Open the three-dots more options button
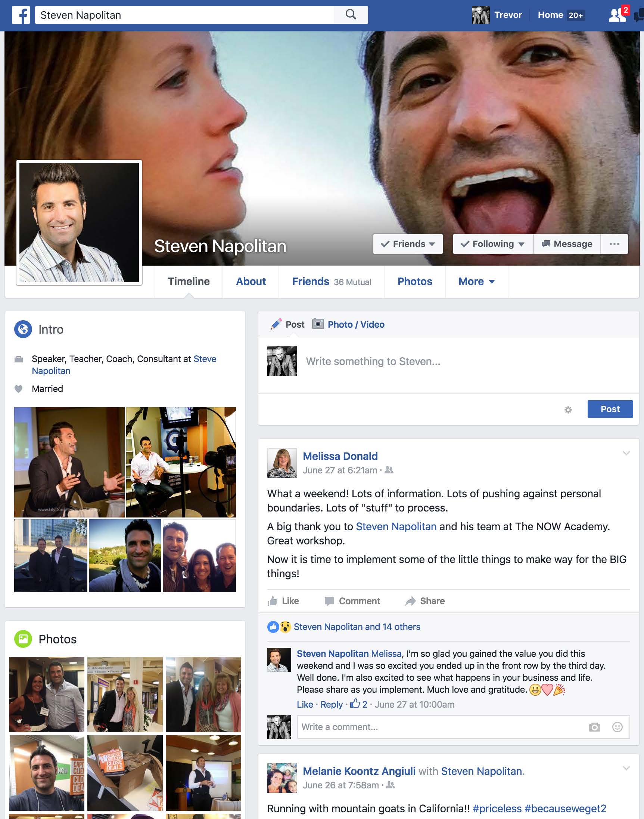 (x=614, y=244)
